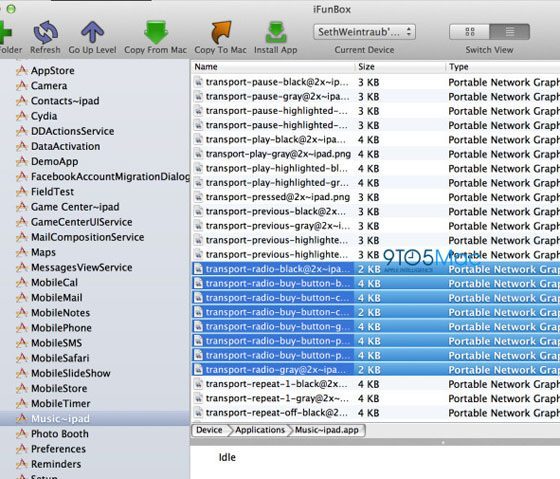The height and width of the screenshot is (479, 560).
Task: Select FacebookAccountMigrationDialog in sidebar
Action: (x=110, y=176)
